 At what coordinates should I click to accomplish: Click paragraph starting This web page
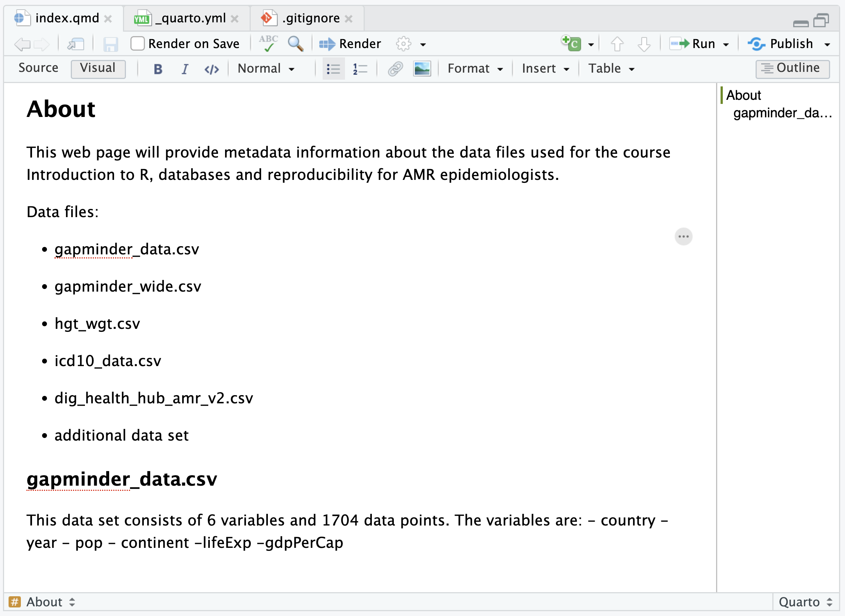pos(348,163)
